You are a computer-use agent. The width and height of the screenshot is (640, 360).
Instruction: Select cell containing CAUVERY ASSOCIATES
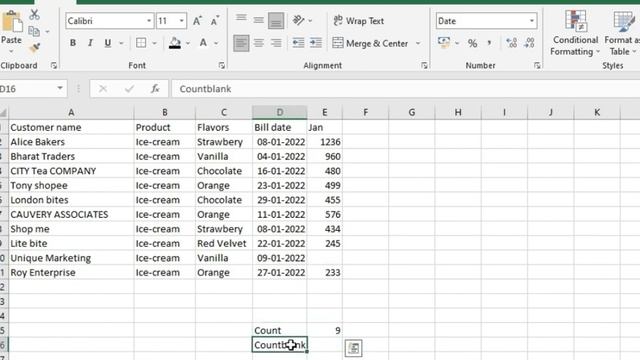pyautogui.click(x=71, y=214)
